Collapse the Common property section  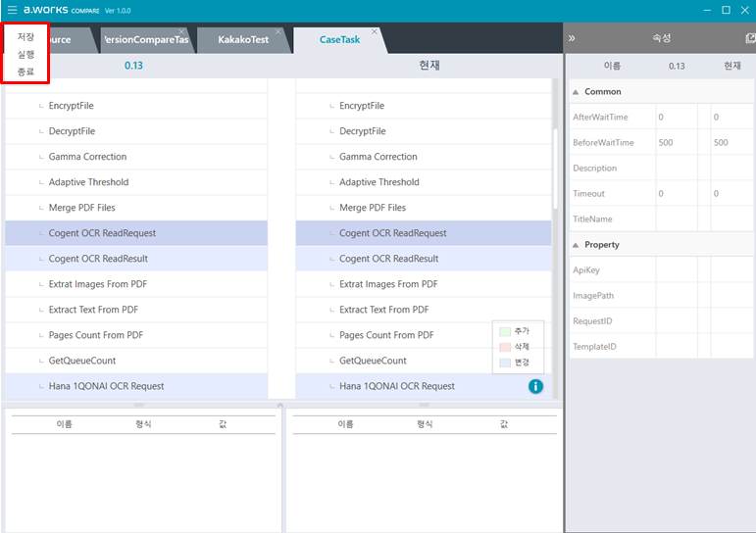pyautogui.click(x=576, y=92)
